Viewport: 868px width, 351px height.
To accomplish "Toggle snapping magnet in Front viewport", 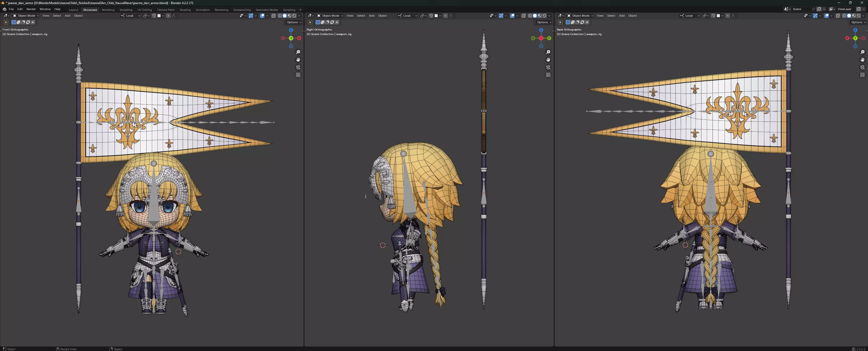I will pos(154,15).
